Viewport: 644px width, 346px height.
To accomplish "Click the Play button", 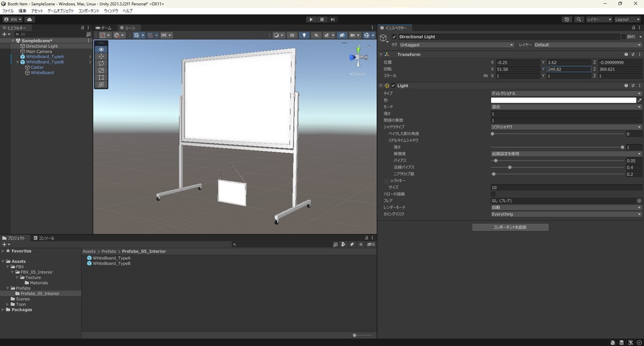I will tap(311, 20).
